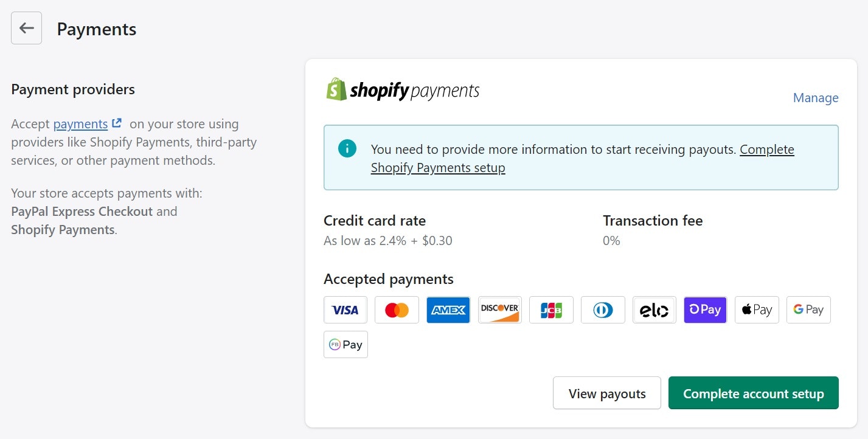This screenshot has height=439, width=868.
Task: Click the Shopify Payments logo
Action: (x=403, y=90)
